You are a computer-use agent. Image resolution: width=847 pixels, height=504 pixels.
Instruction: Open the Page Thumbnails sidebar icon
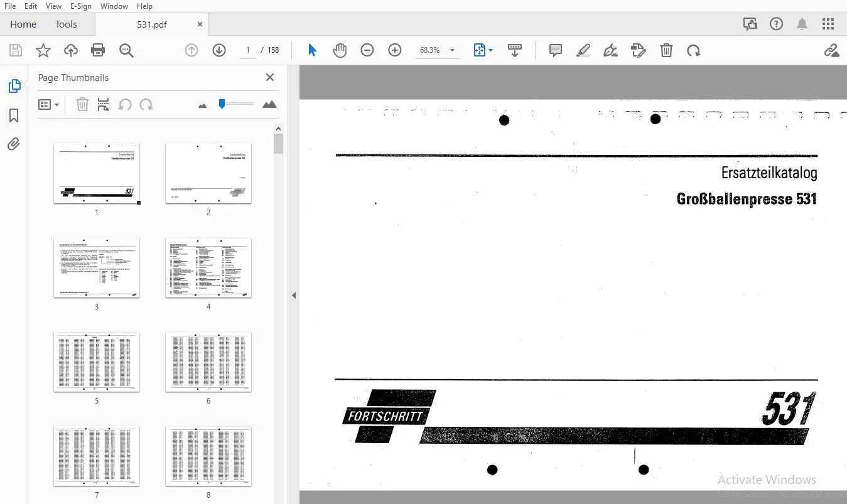[14, 87]
